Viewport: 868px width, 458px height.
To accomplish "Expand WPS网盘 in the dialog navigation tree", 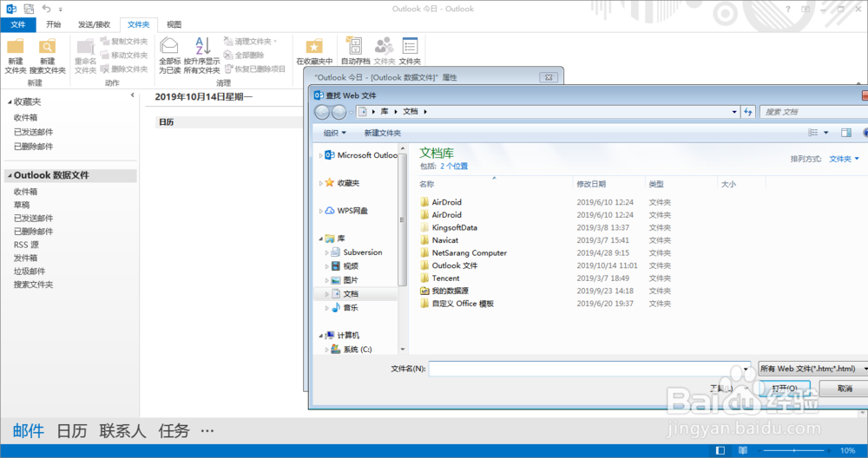I will [320, 211].
